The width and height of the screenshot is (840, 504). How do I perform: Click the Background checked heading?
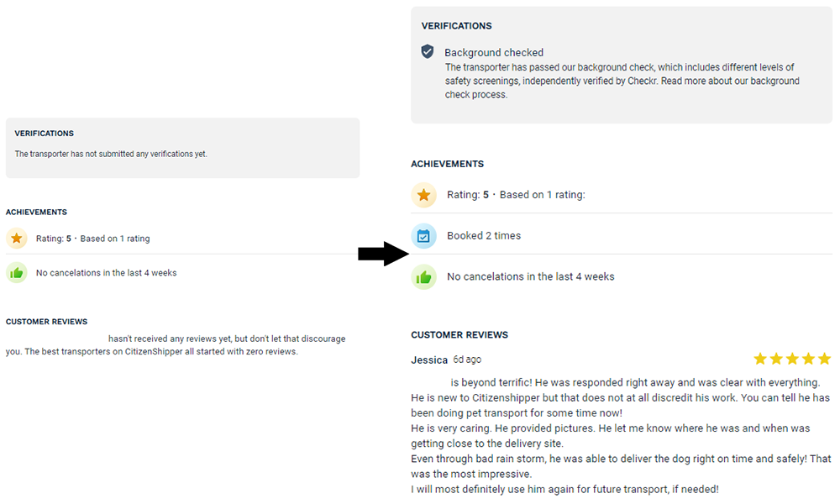494,52
